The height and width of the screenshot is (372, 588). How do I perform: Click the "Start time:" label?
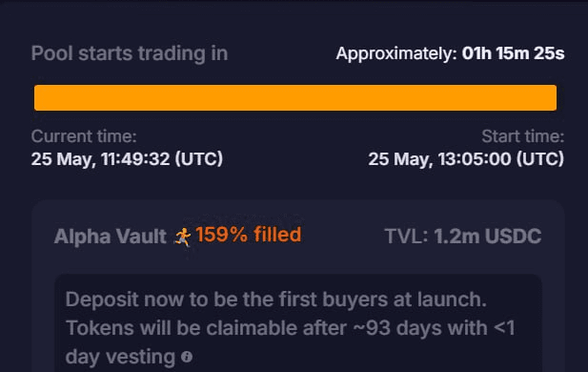523,136
